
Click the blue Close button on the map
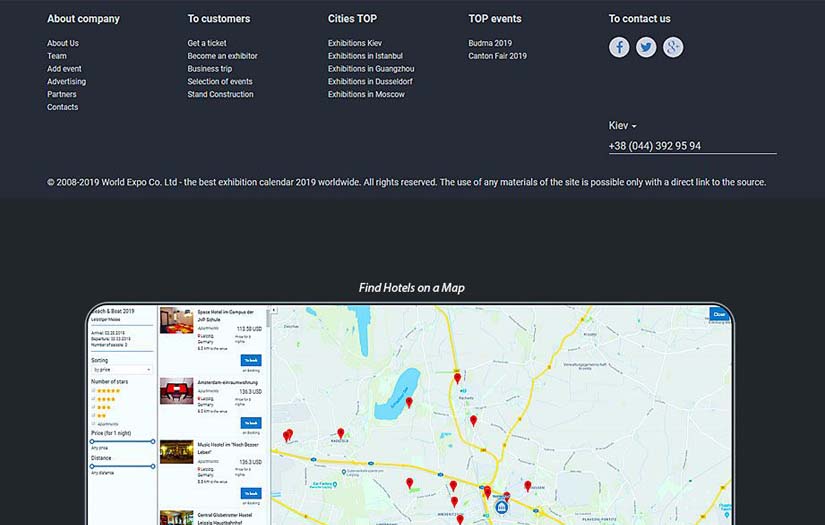pyautogui.click(x=719, y=314)
